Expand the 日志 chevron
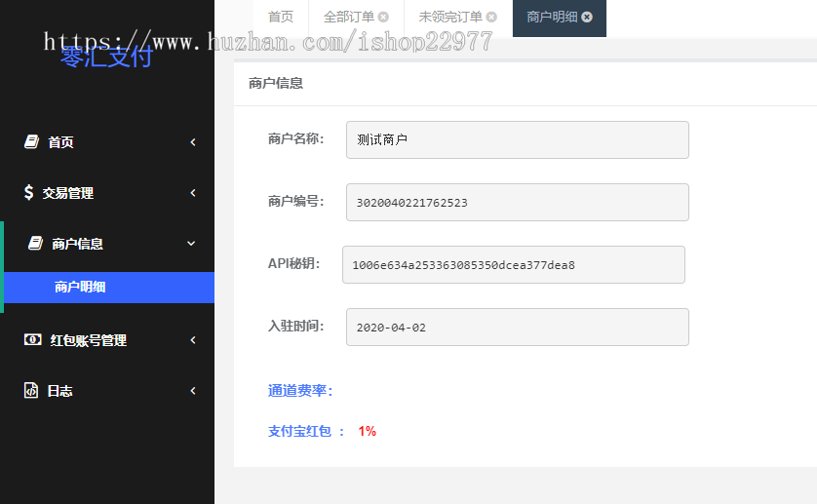Viewport: 817px width, 504px height. point(193,391)
